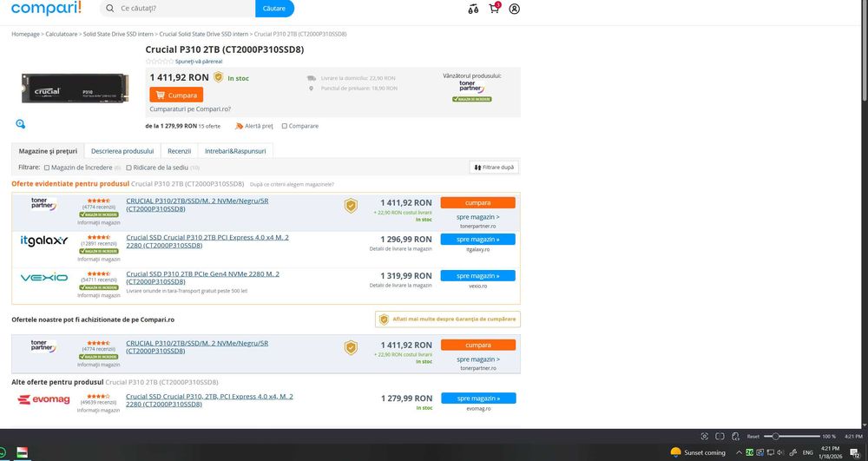The image size is (868, 461).
Task: Open Aflati mai multe despre Garanția de cumpărare
Action: point(447,319)
